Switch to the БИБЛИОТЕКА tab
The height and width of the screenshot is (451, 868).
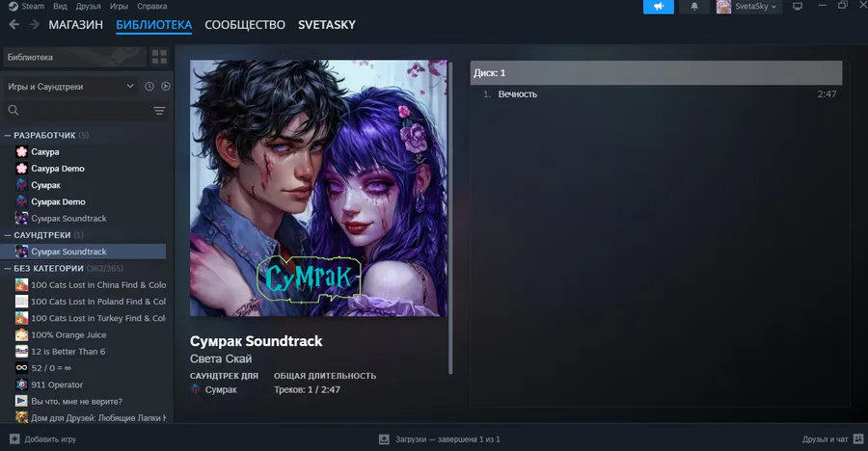click(x=154, y=25)
